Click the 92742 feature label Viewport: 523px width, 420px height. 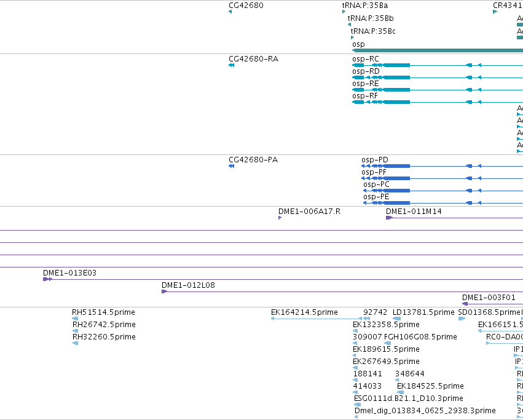coord(376,312)
